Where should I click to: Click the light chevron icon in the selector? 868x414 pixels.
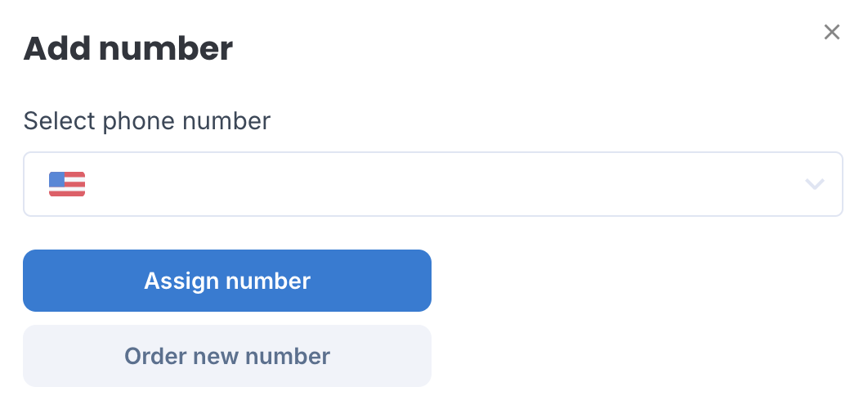point(814,184)
